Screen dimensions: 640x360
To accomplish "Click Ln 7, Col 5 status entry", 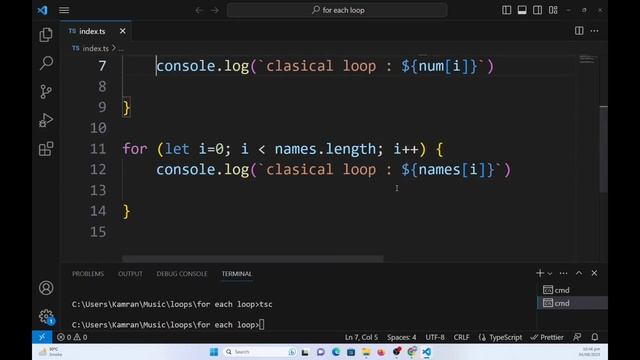I will tap(361, 337).
